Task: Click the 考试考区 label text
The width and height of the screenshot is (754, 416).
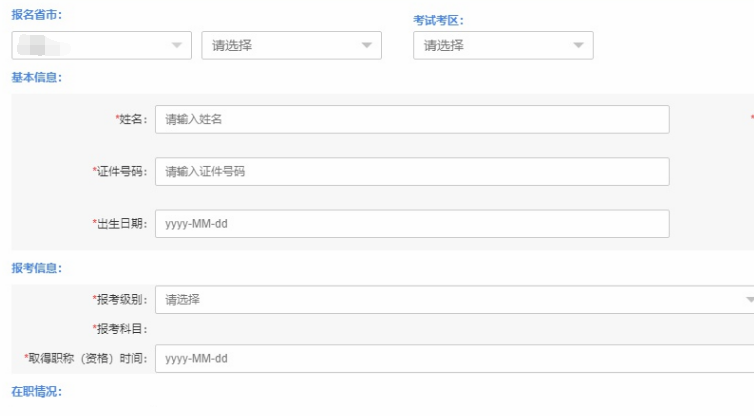Action: coord(438,20)
